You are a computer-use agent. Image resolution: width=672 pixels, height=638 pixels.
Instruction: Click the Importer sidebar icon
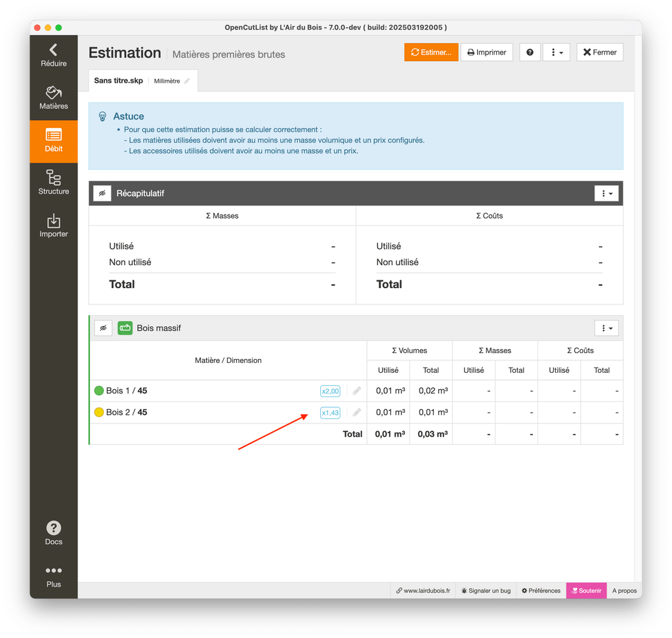[x=54, y=225]
